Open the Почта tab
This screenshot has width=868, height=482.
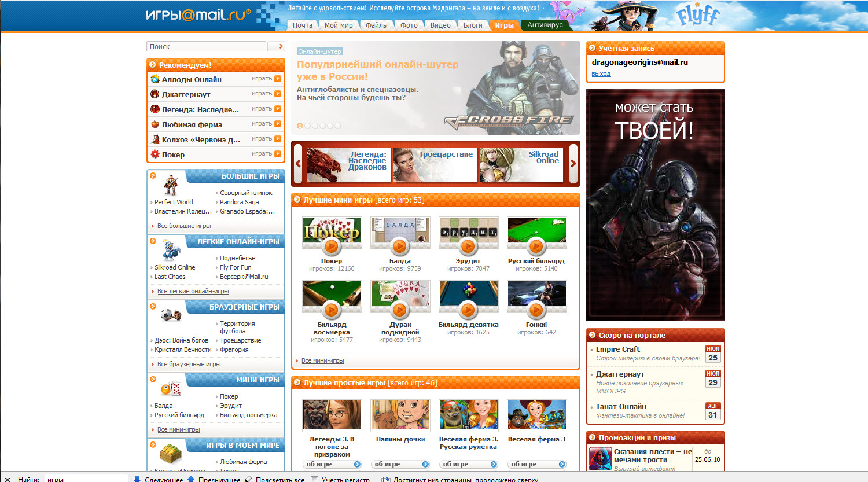tap(302, 25)
